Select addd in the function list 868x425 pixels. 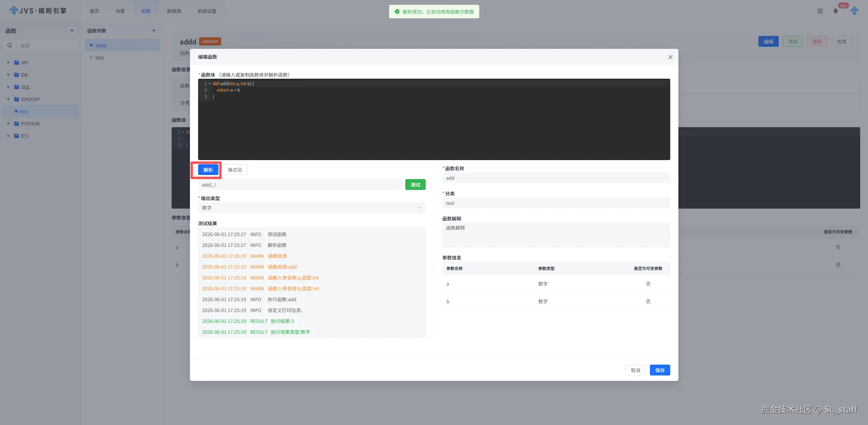click(122, 45)
